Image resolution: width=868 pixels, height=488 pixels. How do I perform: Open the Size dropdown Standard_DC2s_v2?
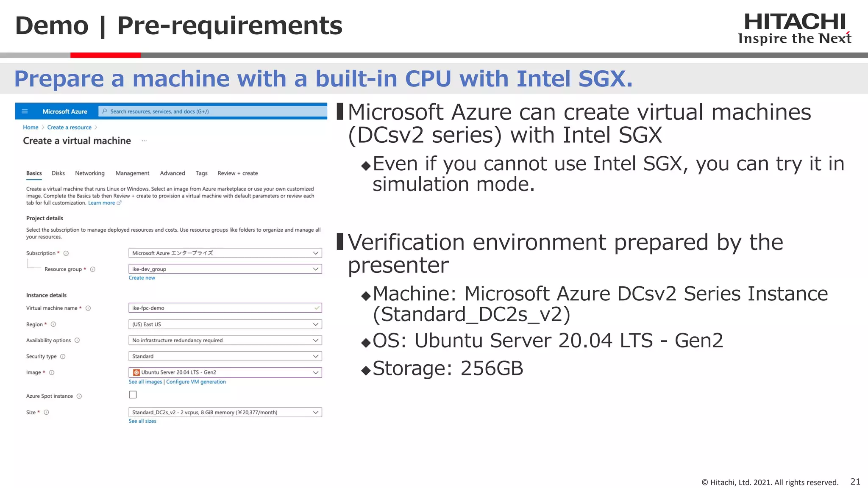coord(225,413)
